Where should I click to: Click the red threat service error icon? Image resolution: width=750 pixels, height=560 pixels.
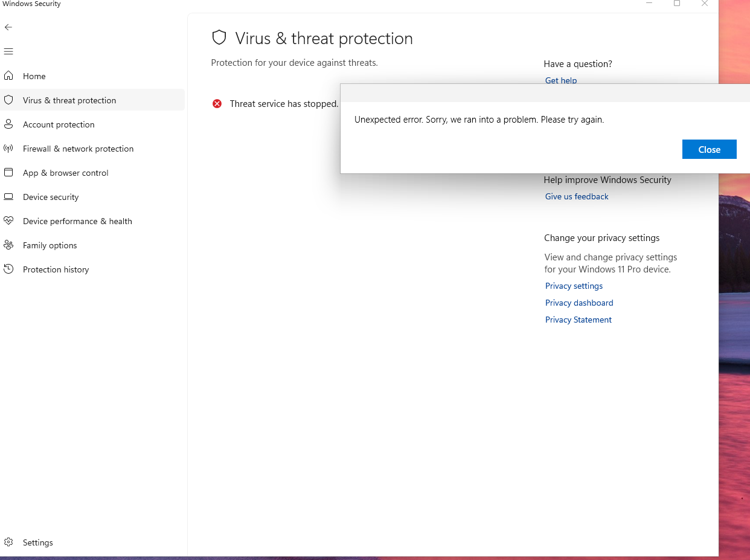(x=217, y=104)
